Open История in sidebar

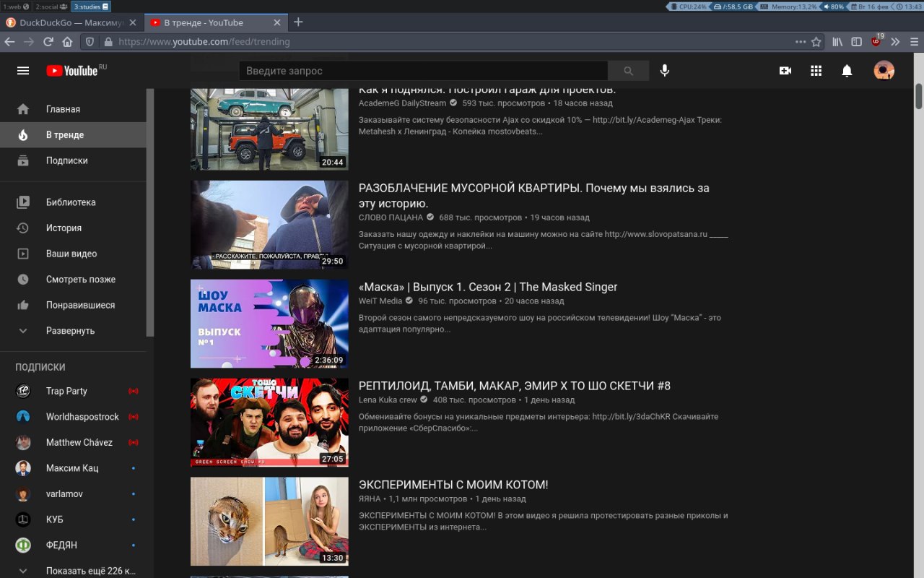[73, 228]
